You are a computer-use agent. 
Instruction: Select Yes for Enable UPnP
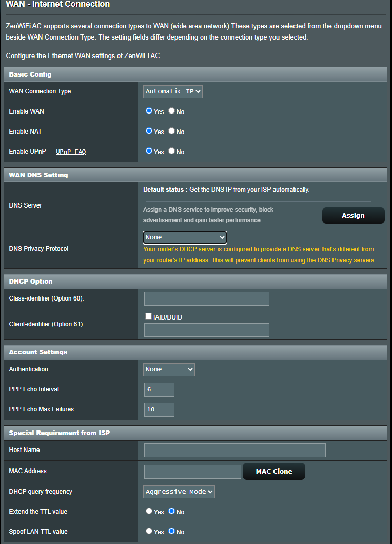point(149,151)
